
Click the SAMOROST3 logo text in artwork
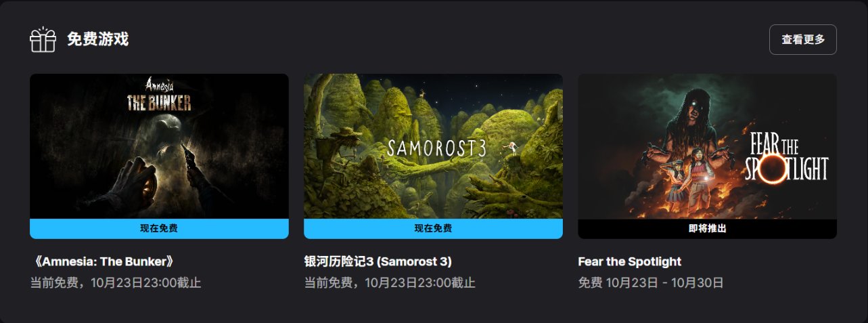coord(437,148)
